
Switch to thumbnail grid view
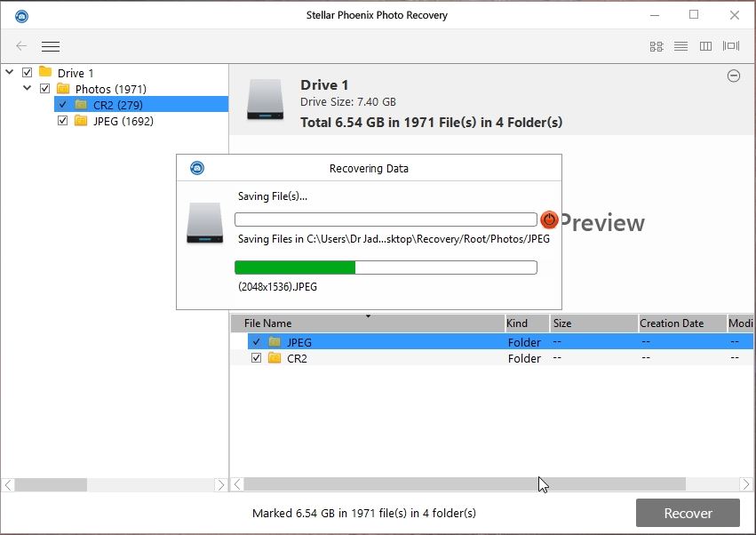(657, 46)
